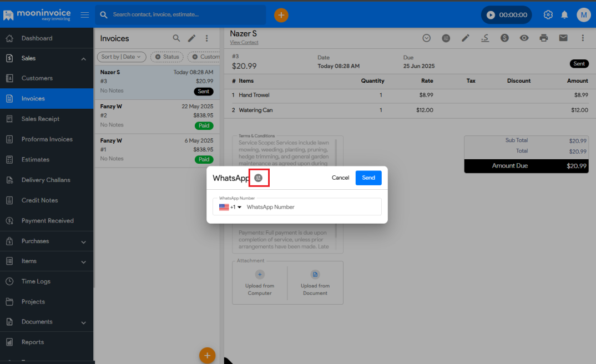Expand the Documents section
The width and height of the screenshot is (596, 364).
pyautogui.click(x=47, y=322)
